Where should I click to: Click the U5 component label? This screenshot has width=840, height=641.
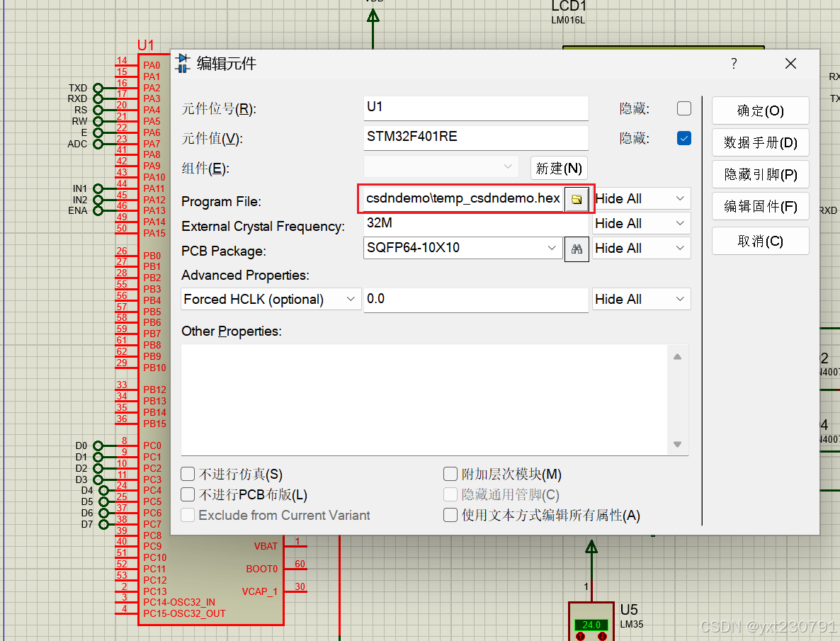pos(629,609)
